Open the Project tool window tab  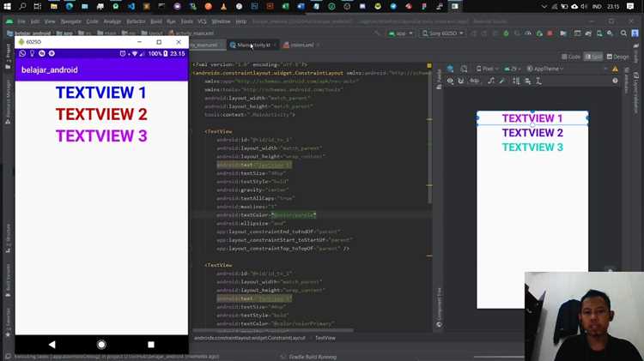click(x=8, y=56)
